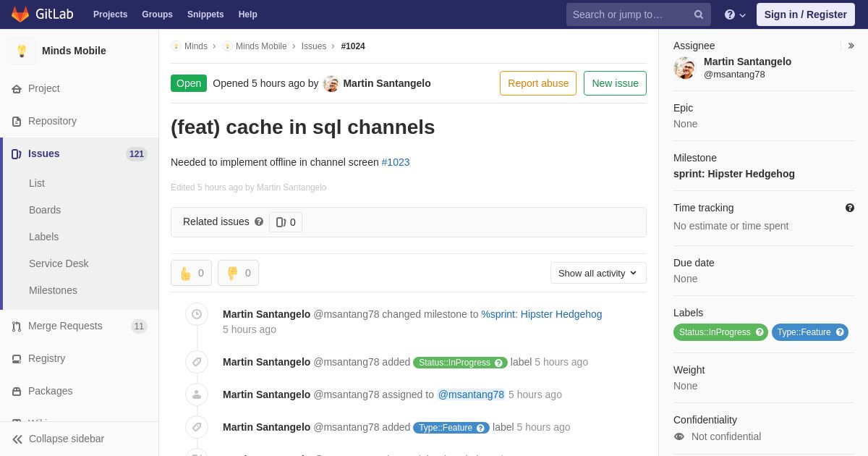Screen dimensions: 868x456
Task: Click the Collapse sidebar double-chevron icon
Action: 17,439
